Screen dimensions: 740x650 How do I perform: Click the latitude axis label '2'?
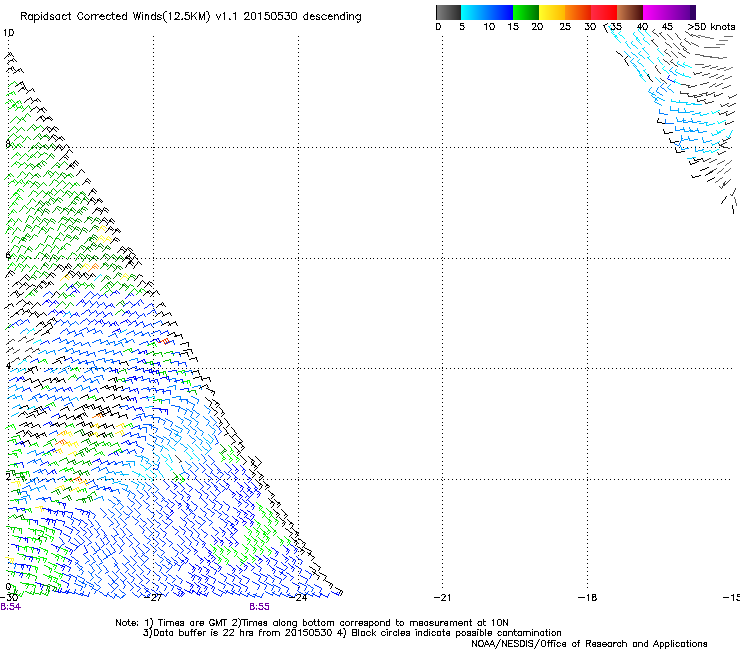[8, 477]
